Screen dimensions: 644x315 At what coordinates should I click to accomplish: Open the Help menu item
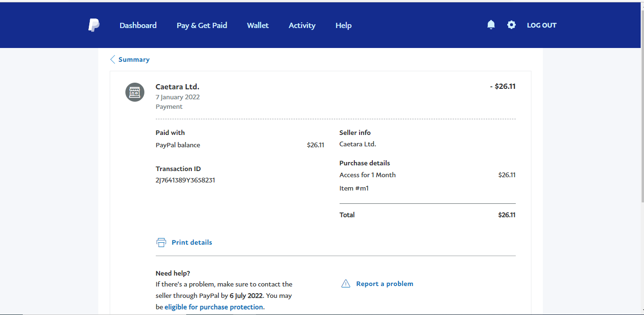(x=343, y=25)
